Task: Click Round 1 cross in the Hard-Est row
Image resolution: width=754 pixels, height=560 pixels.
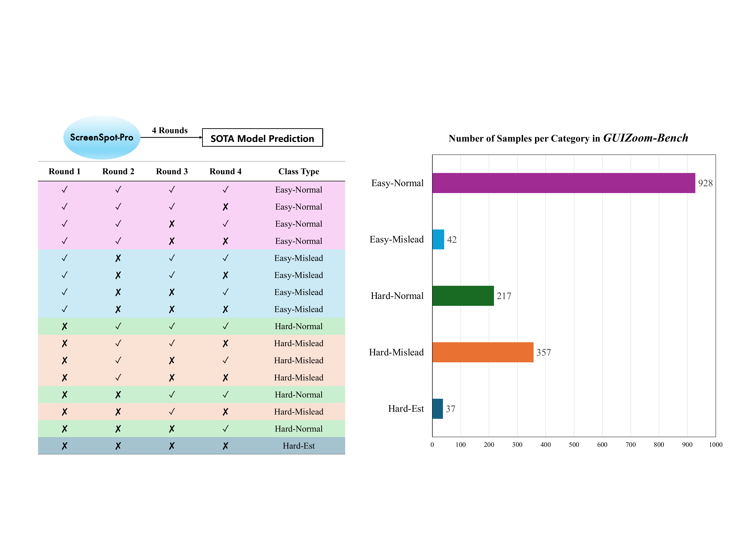Action: pyautogui.click(x=65, y=446)
